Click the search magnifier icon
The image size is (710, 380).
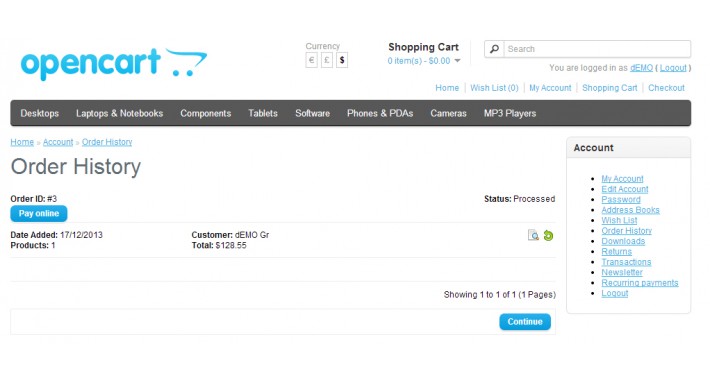point(494,49)
